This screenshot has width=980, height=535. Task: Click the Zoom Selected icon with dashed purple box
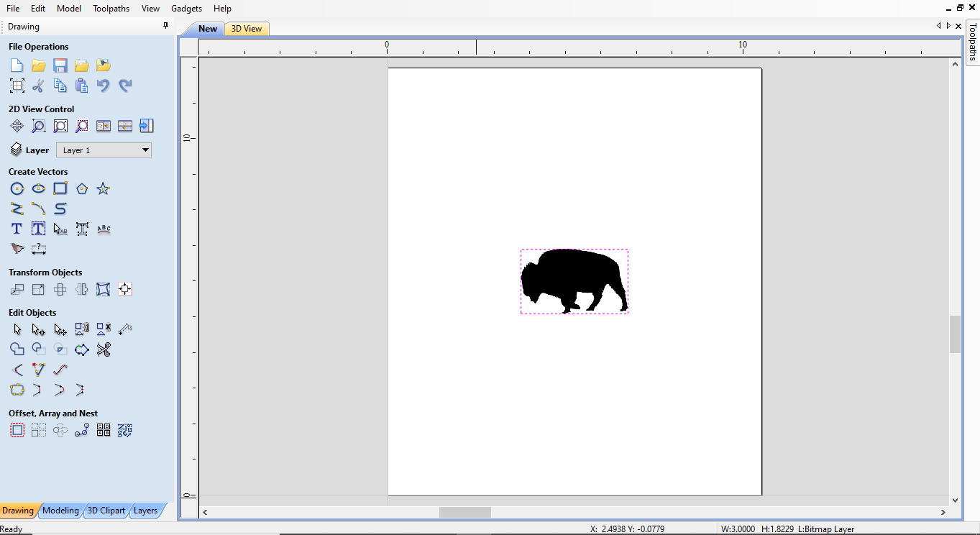click(x=82, y=126)
